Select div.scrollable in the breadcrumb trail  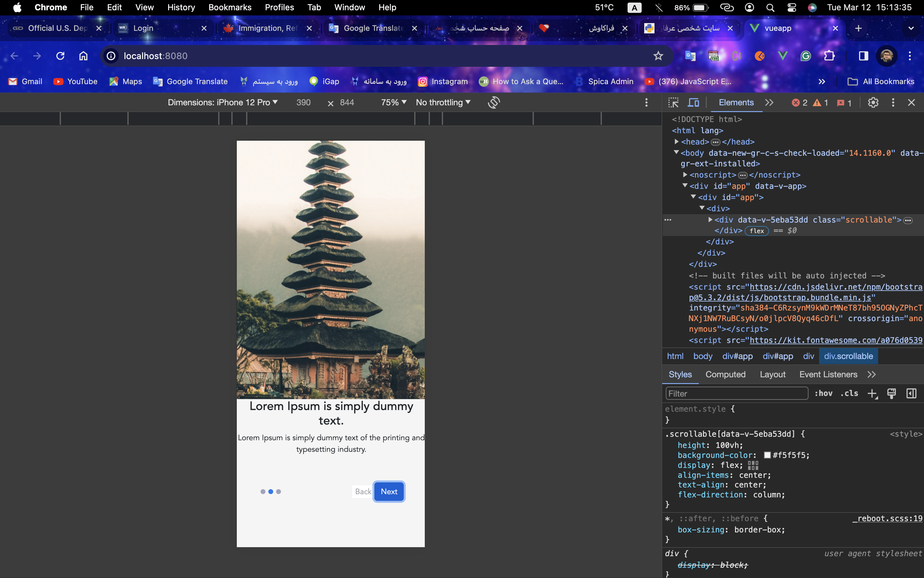[x=848, y=356]
